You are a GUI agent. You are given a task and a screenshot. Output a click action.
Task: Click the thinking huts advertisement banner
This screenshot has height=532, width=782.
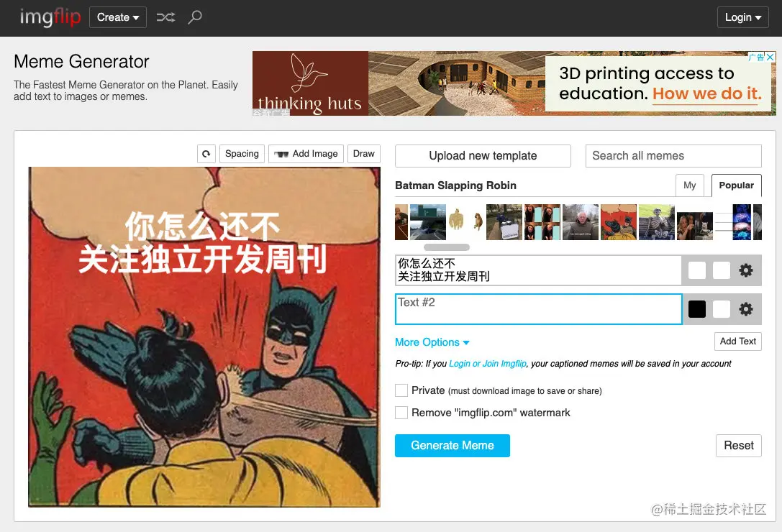click(x=514, y=83)
